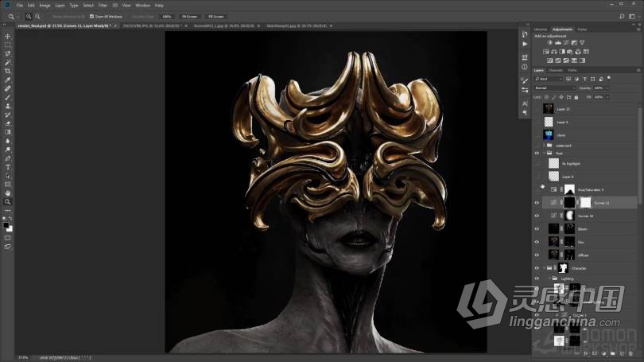The width and height of the screenshot is (644, 362).
Task: Toggle Zoom All Windows checkbox
Action: 91,17
